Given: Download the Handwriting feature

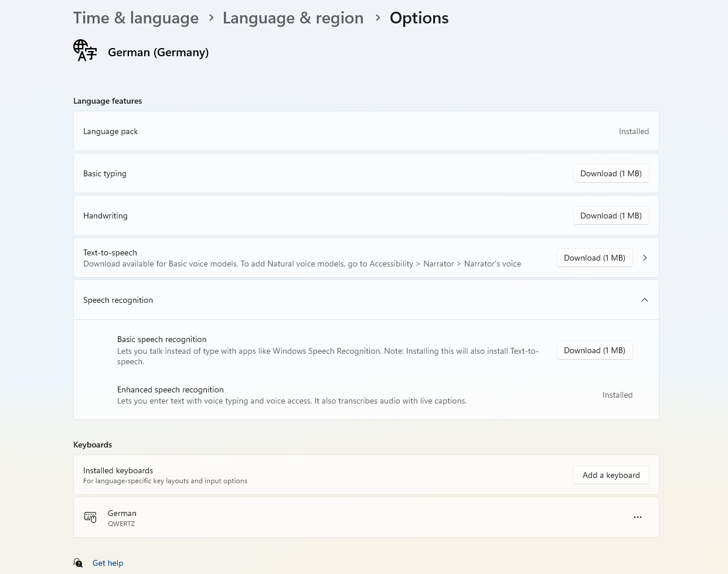Looking at the screenshot, I should [x=611, y=216].
